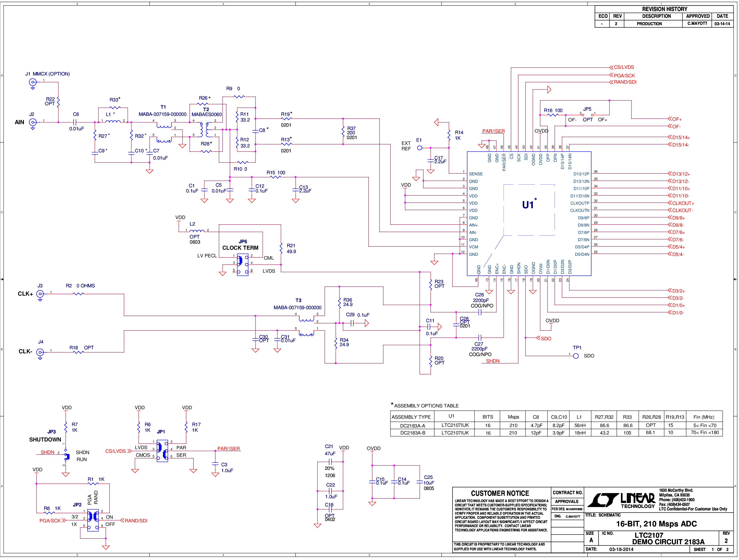Click the PAR/!SER net label near U1
739x560 pixels.
[x=493, y=131]
